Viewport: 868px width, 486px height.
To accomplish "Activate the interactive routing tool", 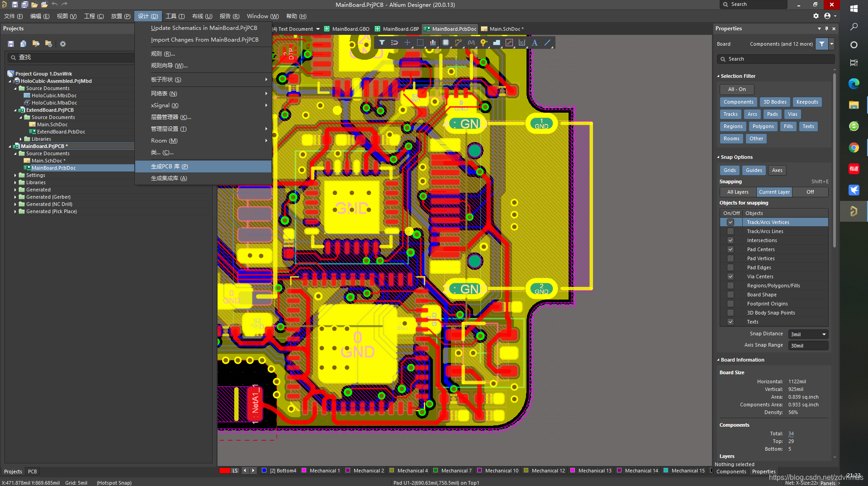I will coord(458,43).
